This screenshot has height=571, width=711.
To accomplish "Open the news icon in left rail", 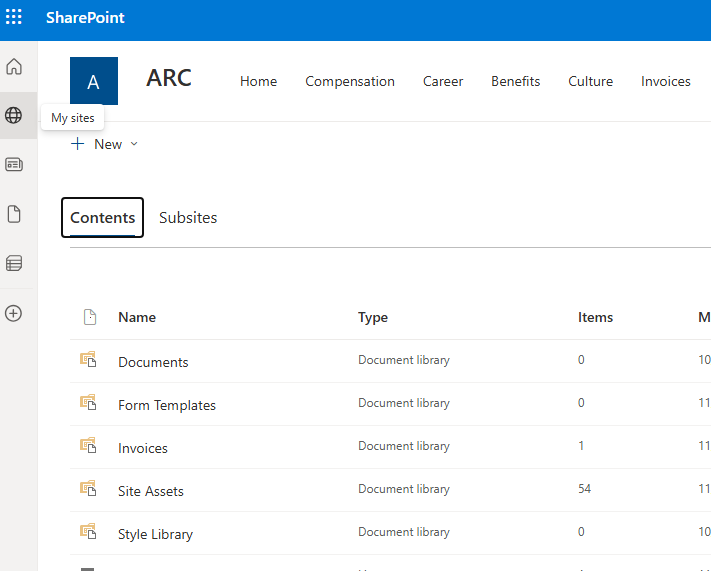I will (14, 165).
